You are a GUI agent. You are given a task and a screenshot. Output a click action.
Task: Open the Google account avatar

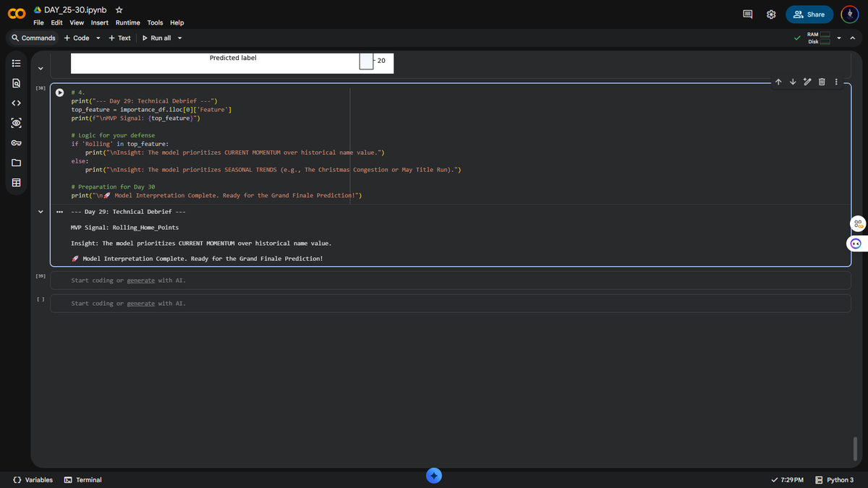pyautogui.click(x=851, y=14)
